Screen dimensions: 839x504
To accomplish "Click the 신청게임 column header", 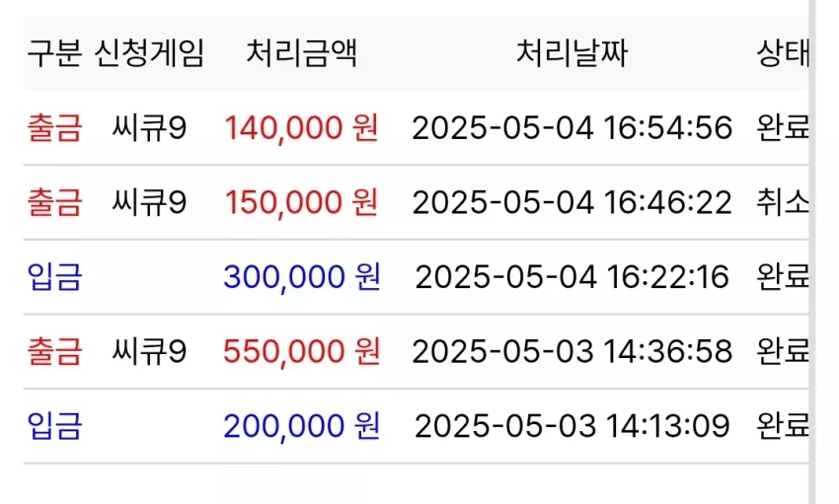I will coord(149,53).
